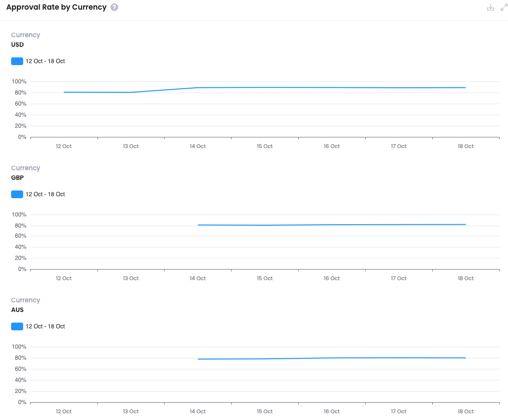This screenshot has width=508, height=420.
Task: Click the 12 Oct axis label in USD chart
Action: pyautogui.click(x=64, y=147)
